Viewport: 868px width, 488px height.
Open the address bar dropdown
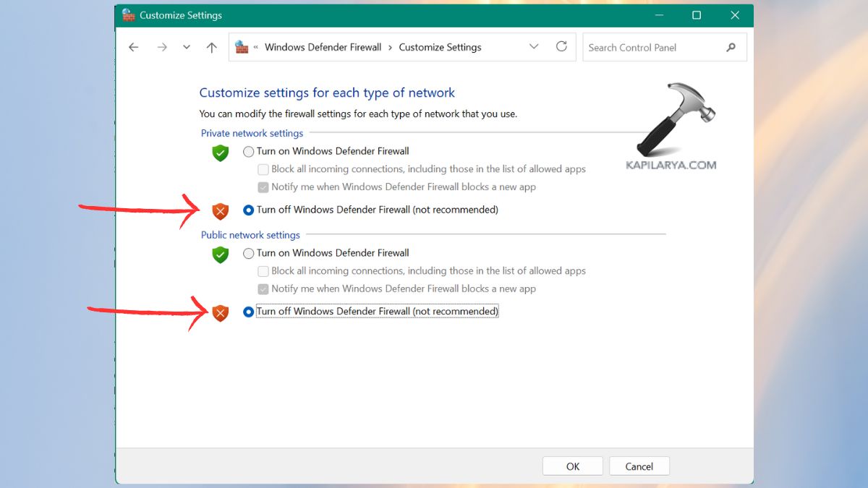(534, 46)
